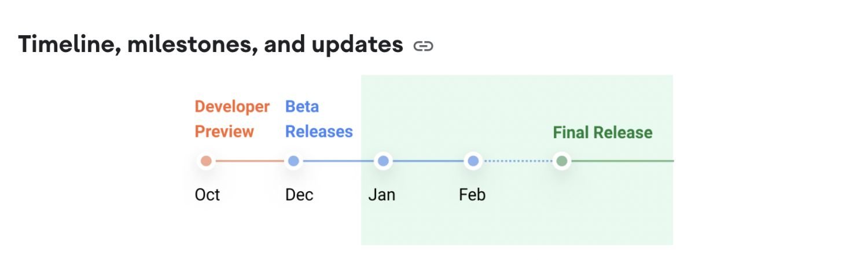
Task: Click the Oct month label
Action: [207, 195]
